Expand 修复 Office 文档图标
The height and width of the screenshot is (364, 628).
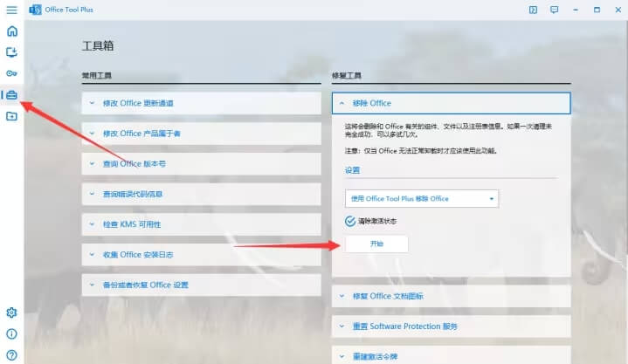pyautogui.click(x=451, y=296)
